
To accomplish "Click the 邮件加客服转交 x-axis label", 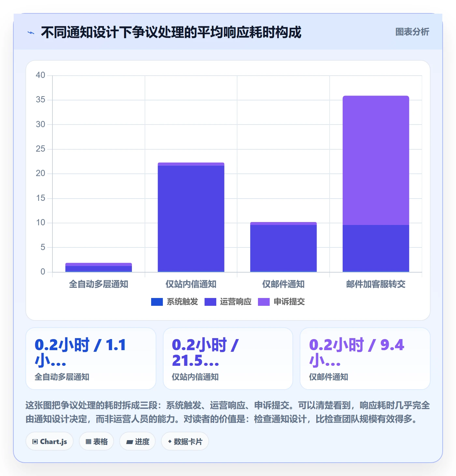I will pos(376,284).
